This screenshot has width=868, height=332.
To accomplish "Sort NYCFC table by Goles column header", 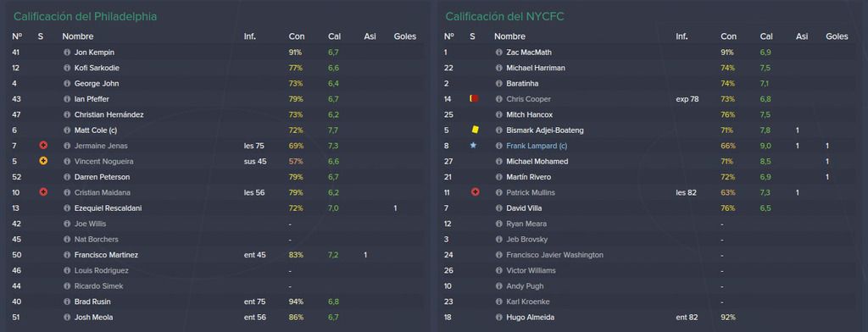I will (x=837, y=36).
